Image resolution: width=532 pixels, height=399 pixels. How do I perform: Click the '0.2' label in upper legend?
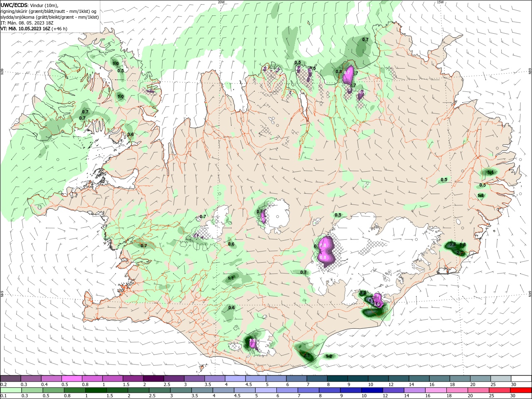(x=3, y=385)
